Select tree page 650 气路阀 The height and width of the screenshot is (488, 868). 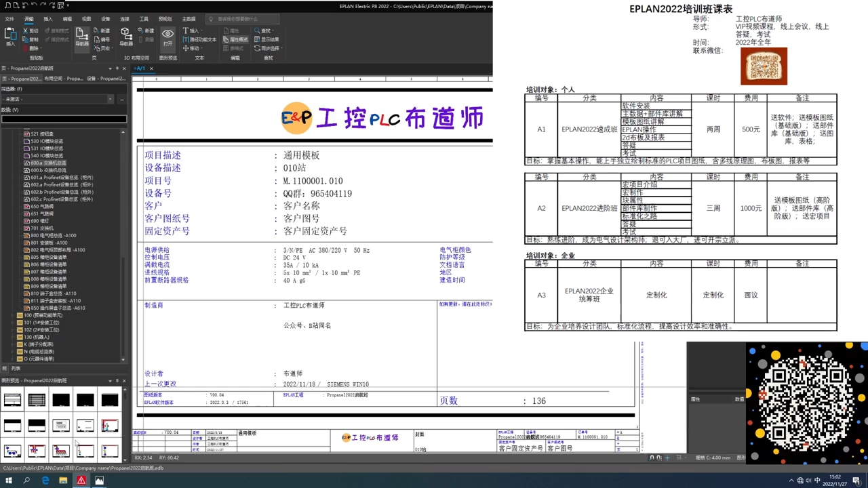(x=41, y=206)
